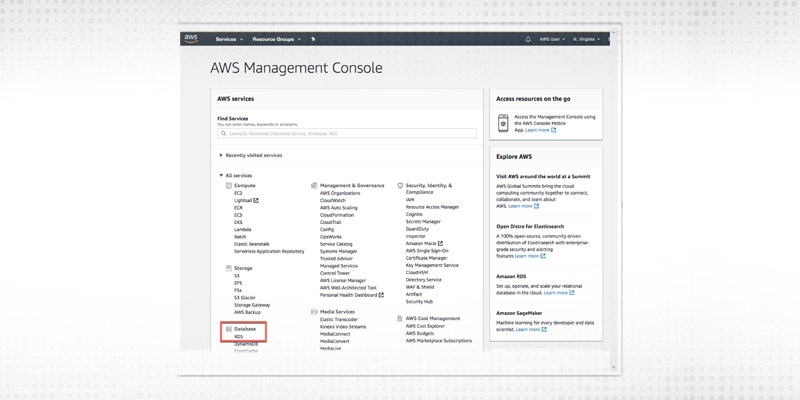
Task: Open the N. Virginia region selector
Action: pyautogui.click(x=586, y=39)
